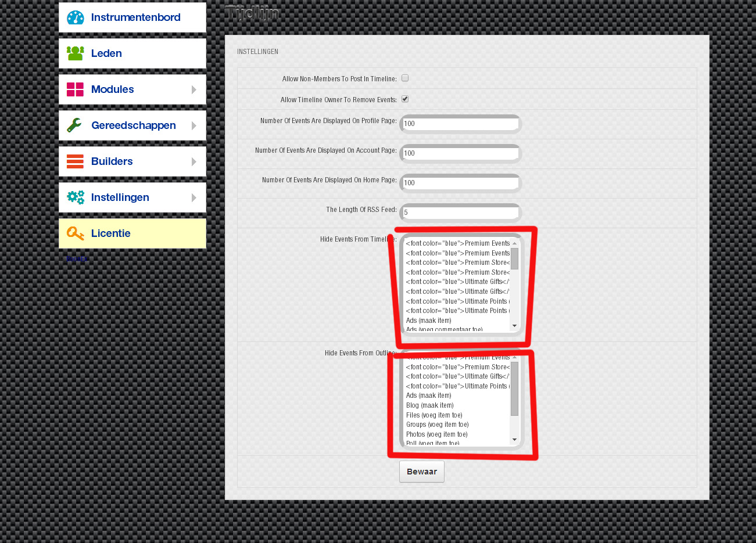This screenshot has width=756, height=543.
Task: Click the Length Of RSS Feed field
Action: coord(461,213)
